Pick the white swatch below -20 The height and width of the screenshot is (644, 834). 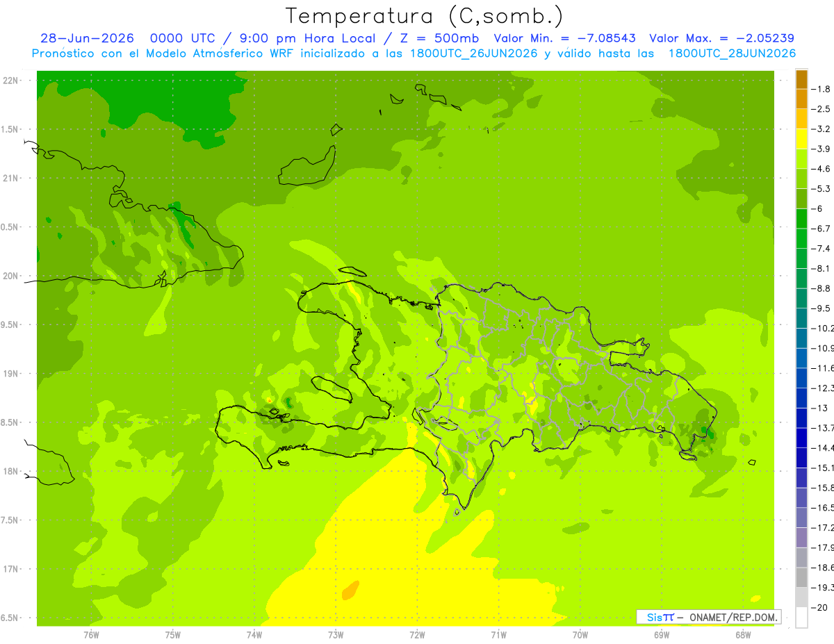coord(801,617)
